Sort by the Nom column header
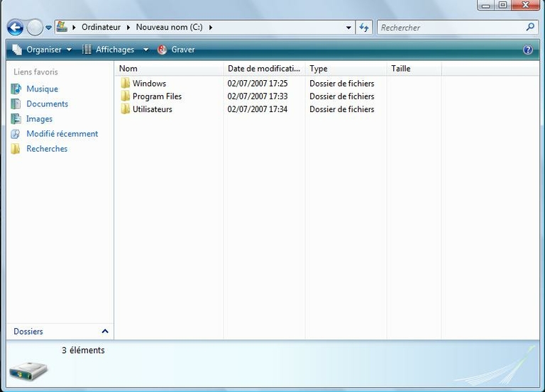This screenshot has height=392, width=545. click(169, 69)
